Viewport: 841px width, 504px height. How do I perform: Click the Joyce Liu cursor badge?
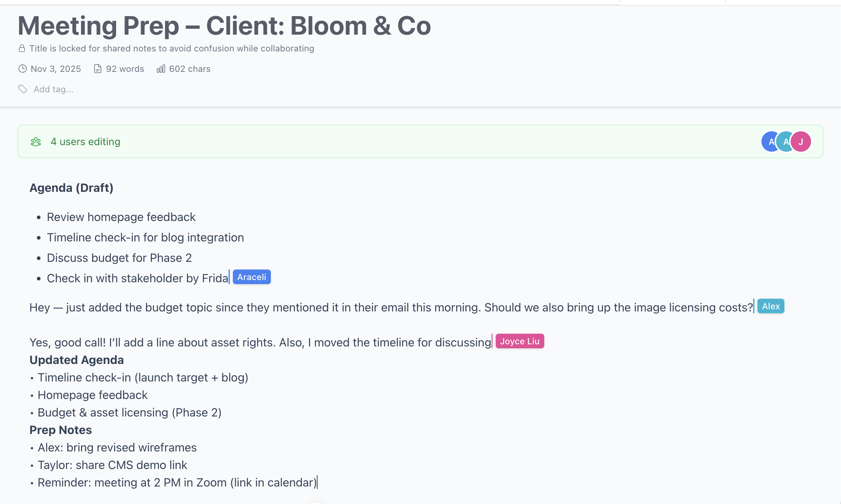pos(520,341)
